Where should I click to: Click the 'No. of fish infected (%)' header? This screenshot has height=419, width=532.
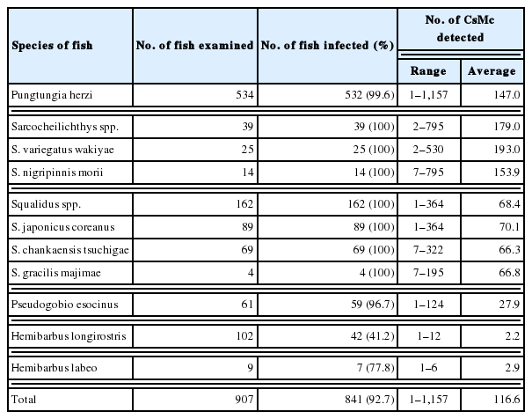(x=326, y=46)
